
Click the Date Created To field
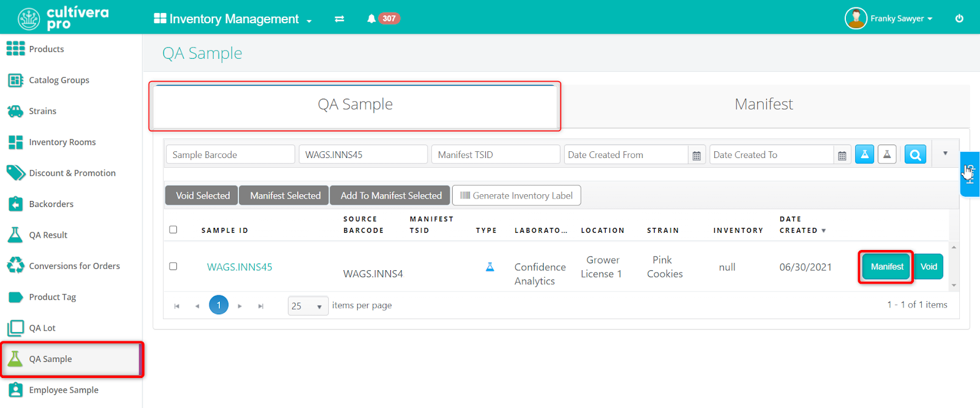(x=772, y=154)
